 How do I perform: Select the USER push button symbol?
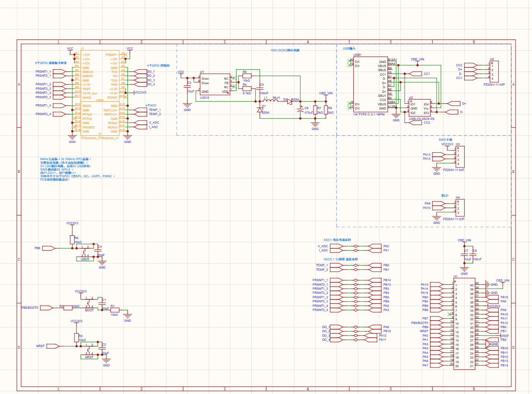point(85,252)
